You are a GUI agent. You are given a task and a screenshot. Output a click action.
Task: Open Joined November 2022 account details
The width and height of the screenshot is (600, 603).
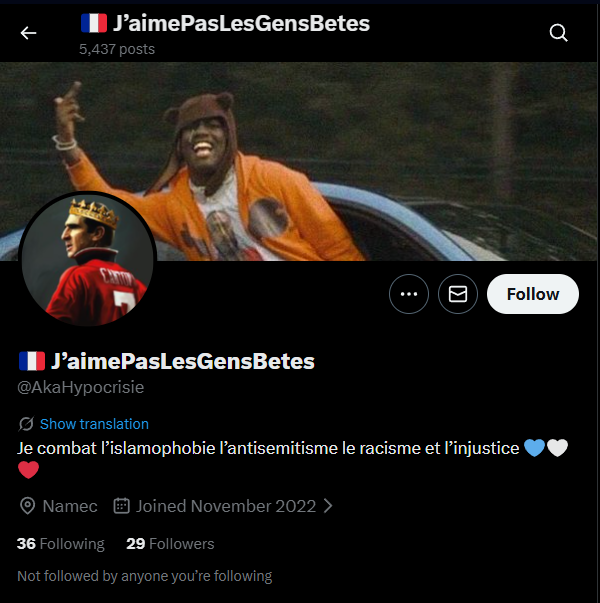226,506
